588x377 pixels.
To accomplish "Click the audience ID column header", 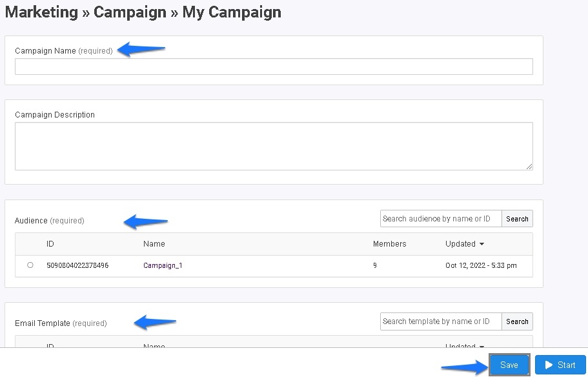I will (x=50, y=244).
